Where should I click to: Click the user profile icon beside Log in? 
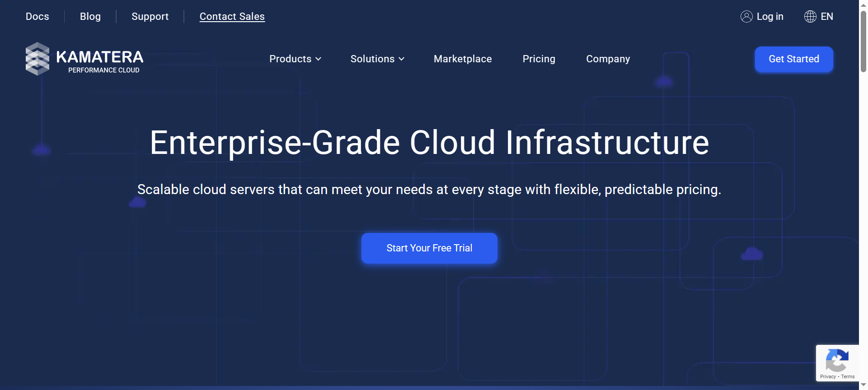pos(746,17)
